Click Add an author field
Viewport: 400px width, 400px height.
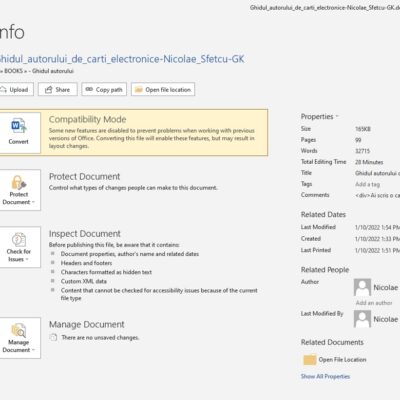(374, 303)
